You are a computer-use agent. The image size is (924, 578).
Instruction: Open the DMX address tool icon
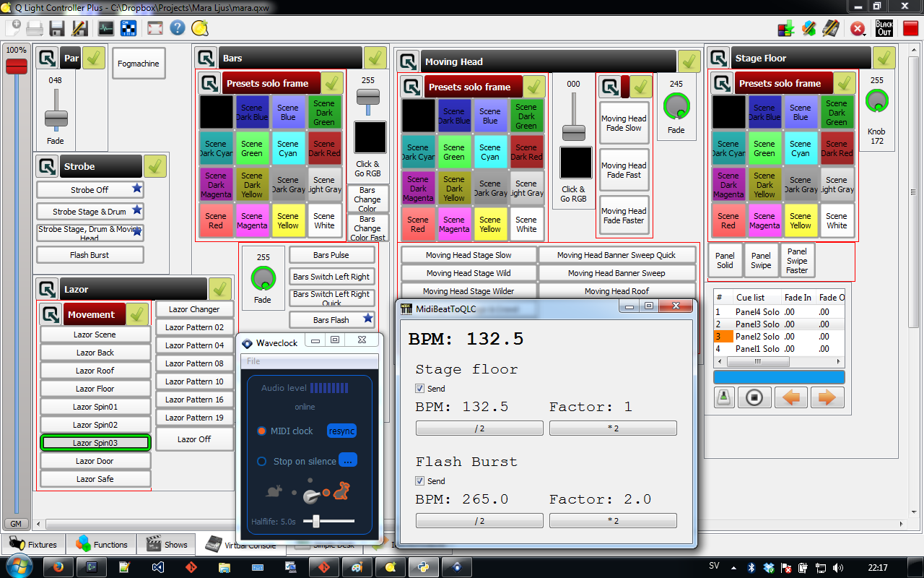(128, 28)
